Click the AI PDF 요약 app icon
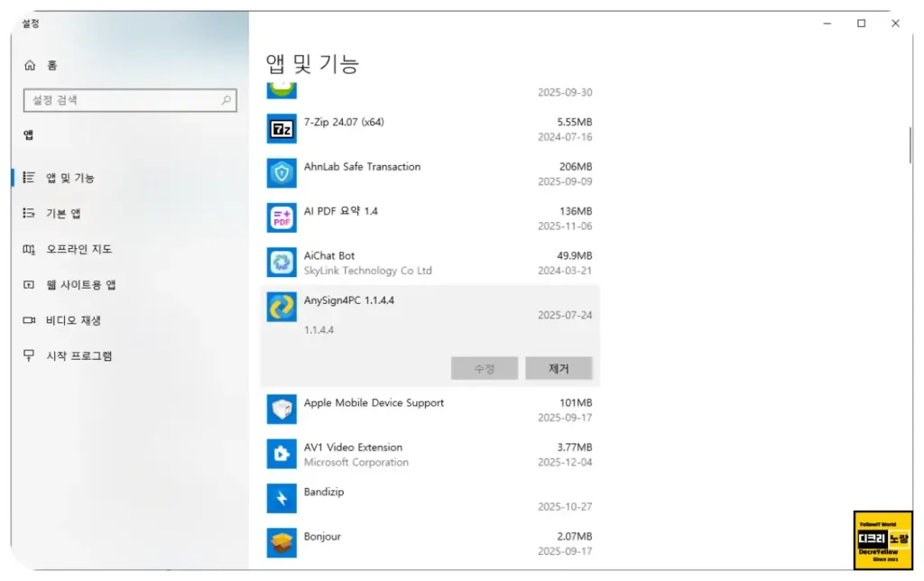This screenshot has height=581, width=924. click(x=282, y=218)
